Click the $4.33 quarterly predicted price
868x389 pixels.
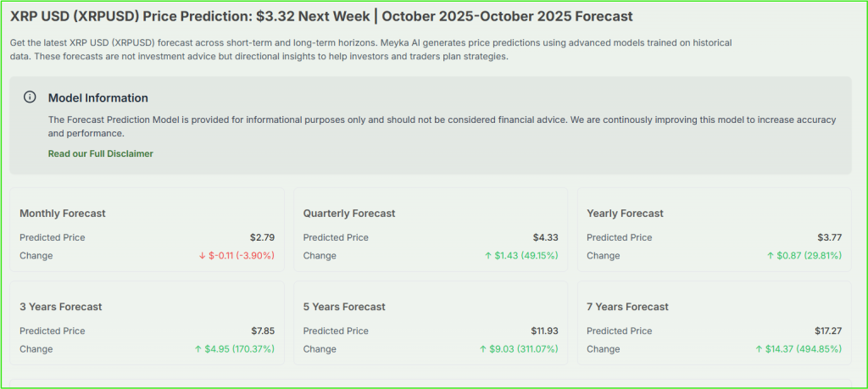tap(546, 237)
